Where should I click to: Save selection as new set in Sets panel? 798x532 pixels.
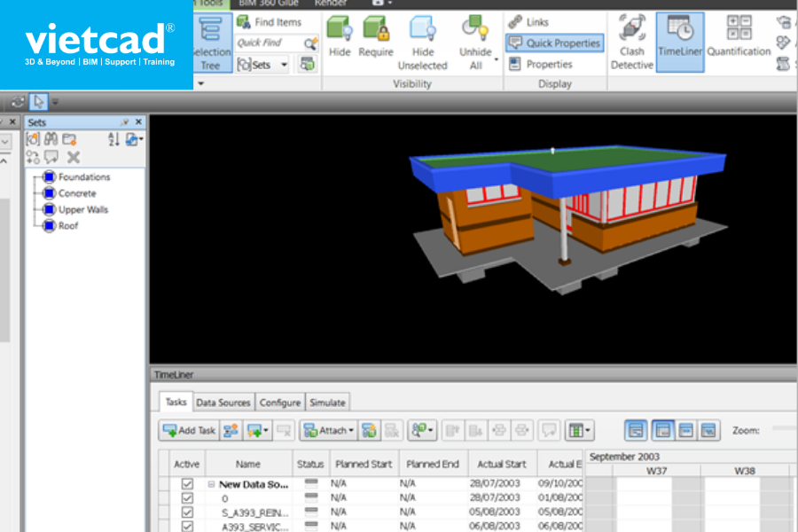[33, 139]
